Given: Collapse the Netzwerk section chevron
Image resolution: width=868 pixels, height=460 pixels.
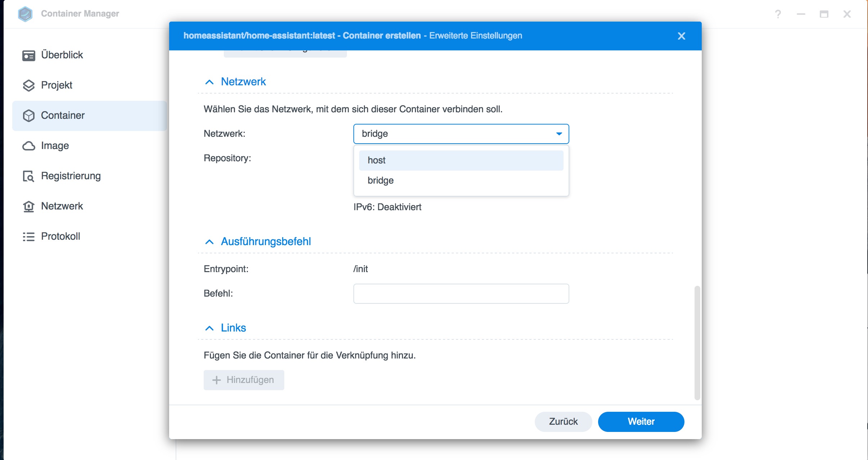Looking at the screenshot, I should [209, 82].
